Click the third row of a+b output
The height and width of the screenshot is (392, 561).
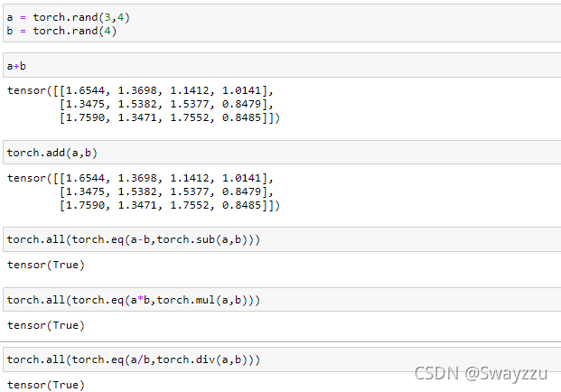pyautogui.click(x=169, y=117)
